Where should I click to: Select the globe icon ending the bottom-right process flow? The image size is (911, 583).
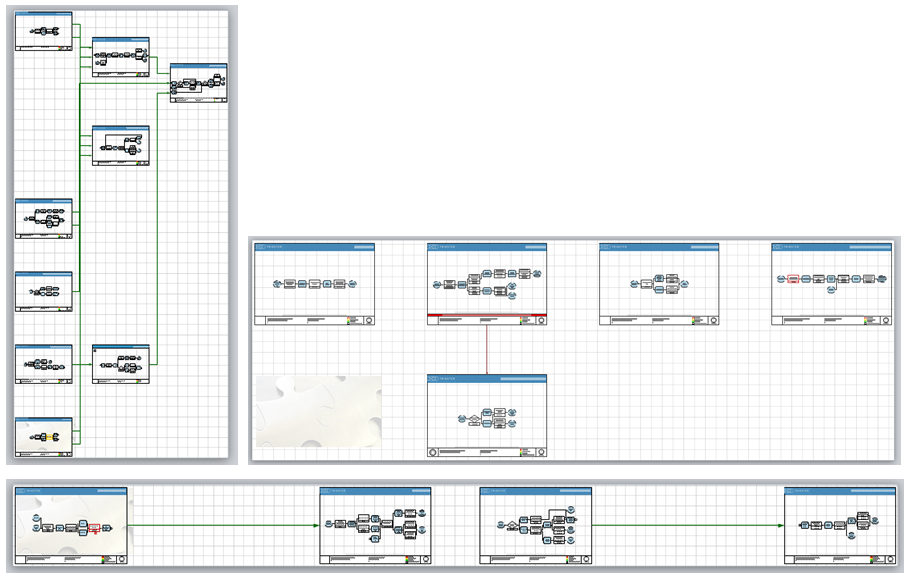click(x=874, y=521)
